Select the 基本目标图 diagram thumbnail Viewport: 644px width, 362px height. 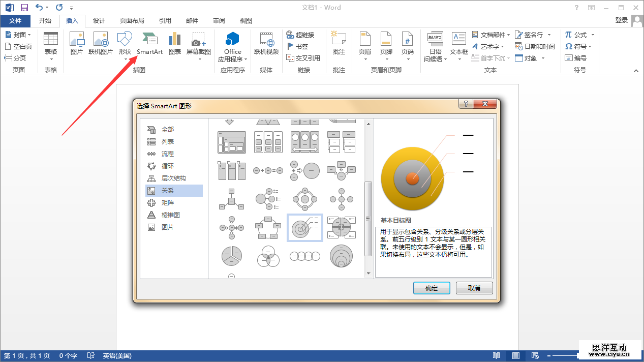(x=304, y=227)
